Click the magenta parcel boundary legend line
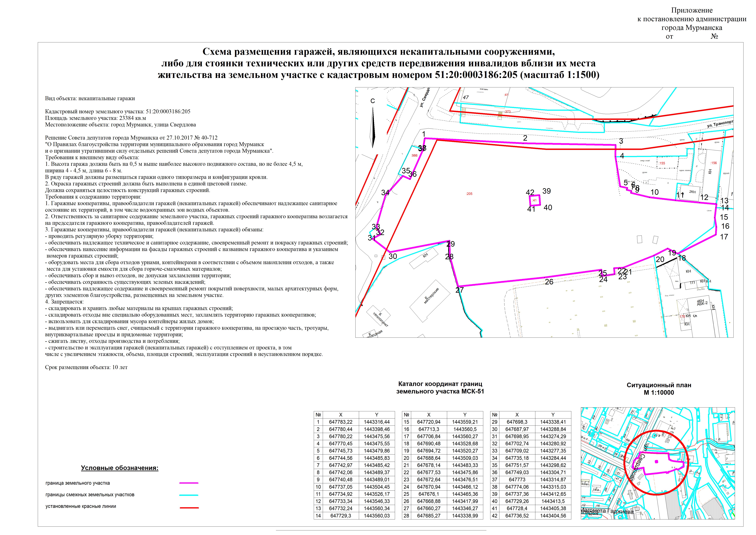Viewport: 756px width, 535px height. pyautogui.click(x=189, y=483)
